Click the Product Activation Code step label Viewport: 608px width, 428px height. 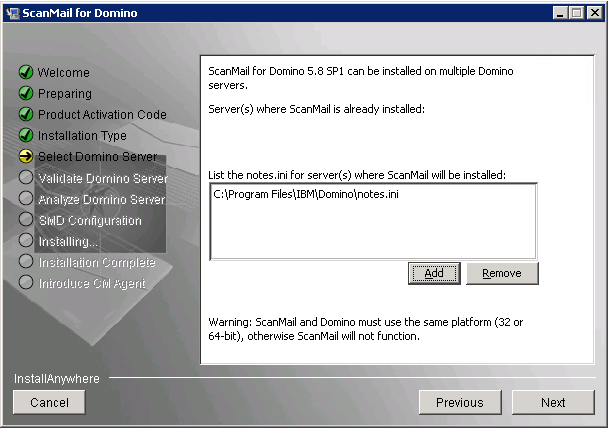(102, 114)
